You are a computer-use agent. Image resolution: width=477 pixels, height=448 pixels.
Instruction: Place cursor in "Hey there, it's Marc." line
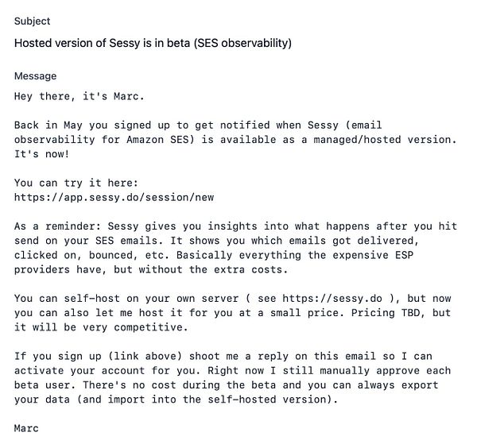(79, 97)
